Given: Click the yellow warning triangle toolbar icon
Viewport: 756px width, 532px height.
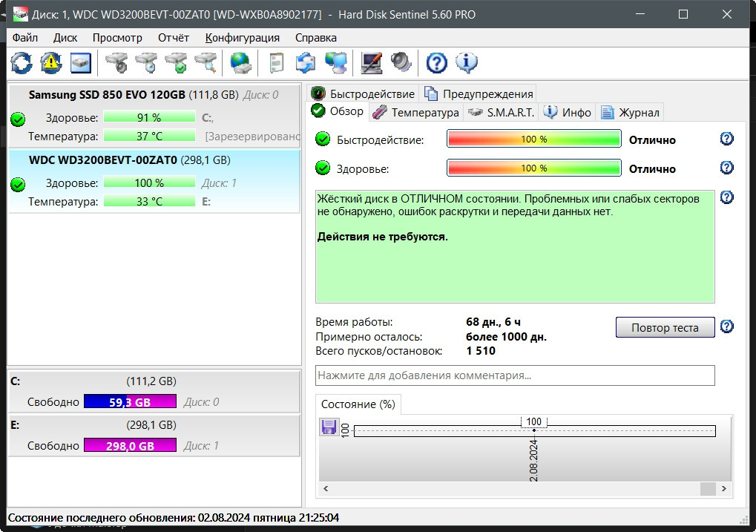Looking at the screenshot, I should (50, 63).
